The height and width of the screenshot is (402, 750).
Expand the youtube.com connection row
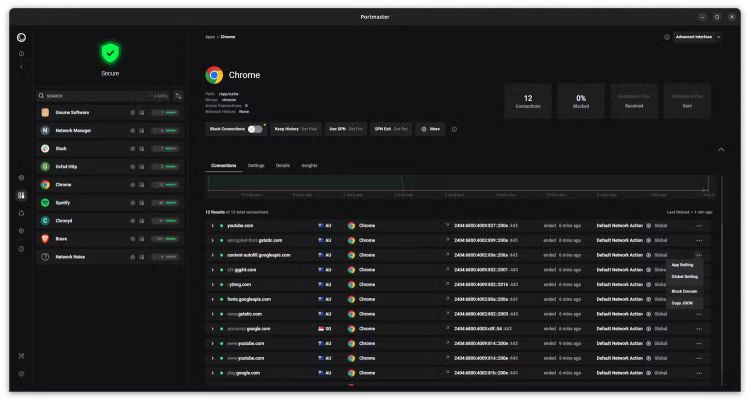(213, 226)
